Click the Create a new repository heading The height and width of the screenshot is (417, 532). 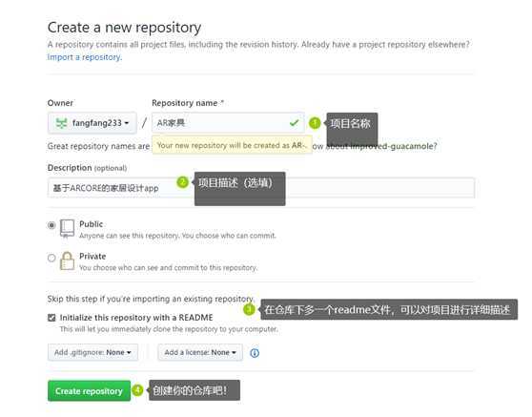coord(124,28)
